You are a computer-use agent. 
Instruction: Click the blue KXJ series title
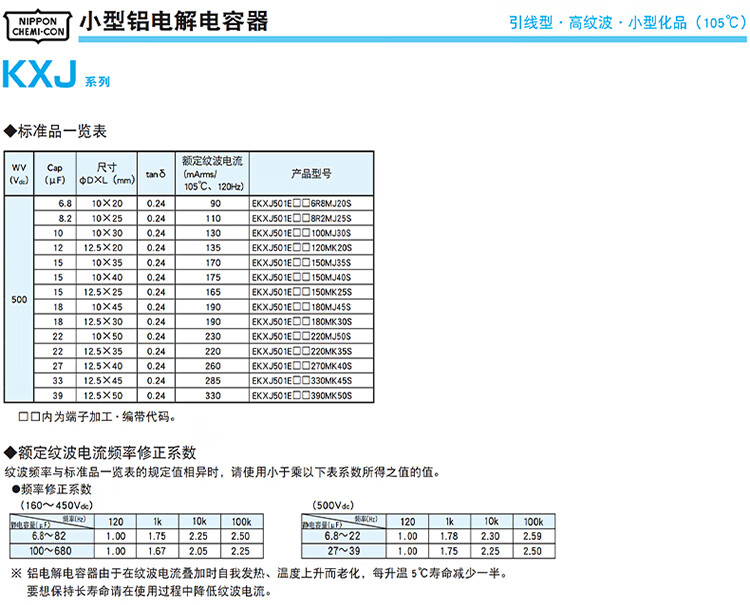(41, 77)
